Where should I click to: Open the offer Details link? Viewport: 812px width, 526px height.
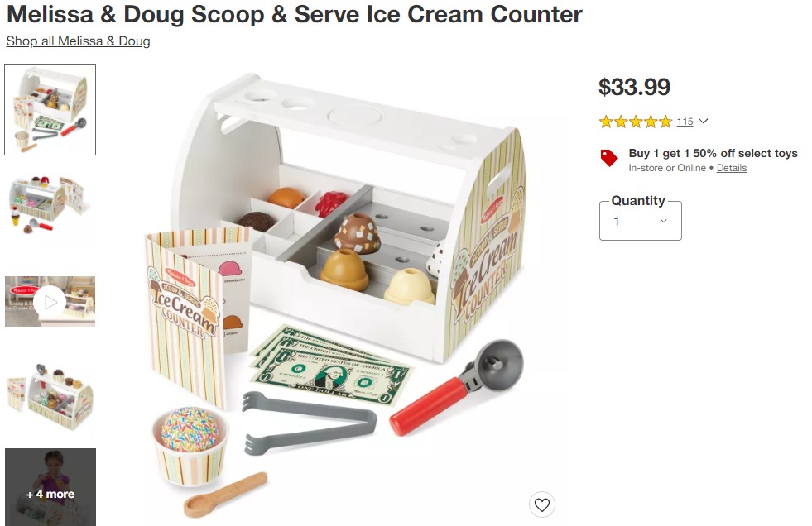pos(731,168)
